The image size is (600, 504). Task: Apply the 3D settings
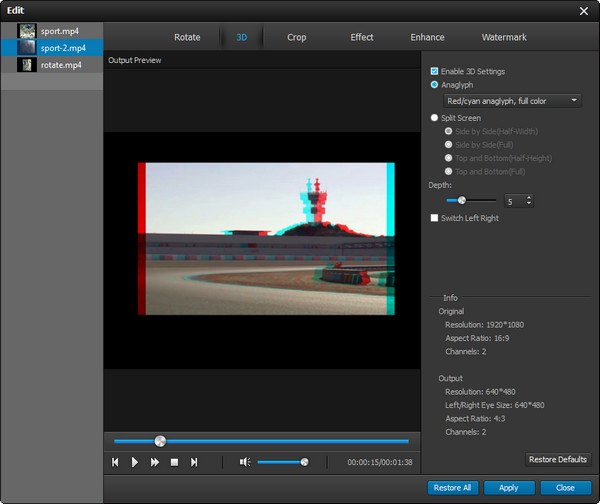(509, 488)
